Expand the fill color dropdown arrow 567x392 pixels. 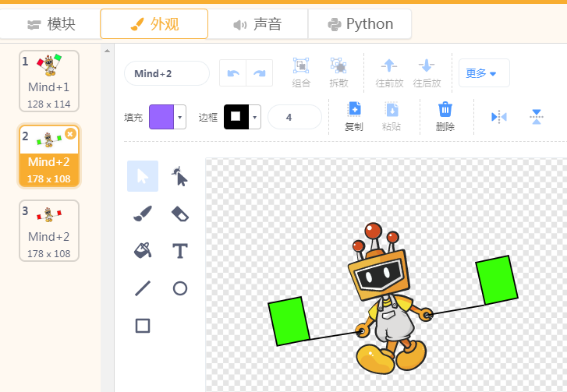coord(179,117)
